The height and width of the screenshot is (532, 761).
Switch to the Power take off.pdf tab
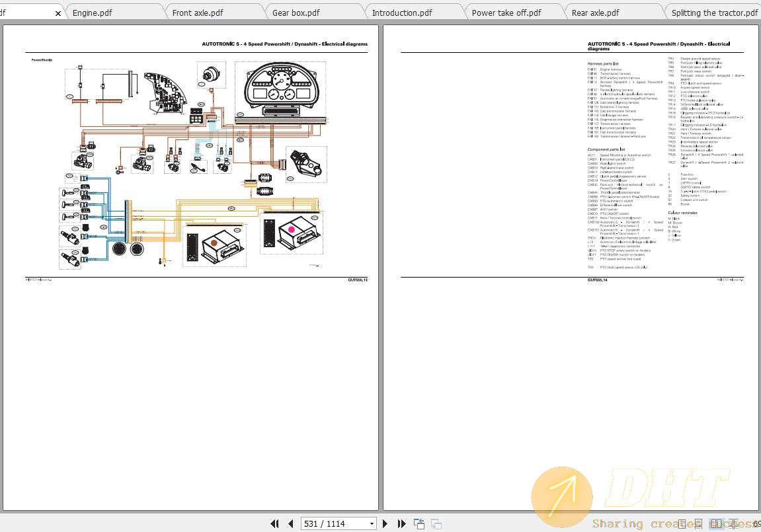click(x=506, y=12)
